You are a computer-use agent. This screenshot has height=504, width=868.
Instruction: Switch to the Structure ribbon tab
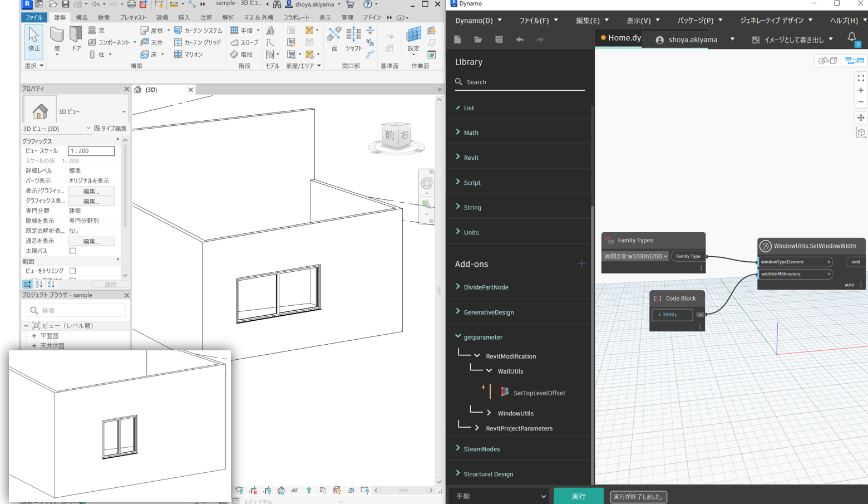coord(82,18)
